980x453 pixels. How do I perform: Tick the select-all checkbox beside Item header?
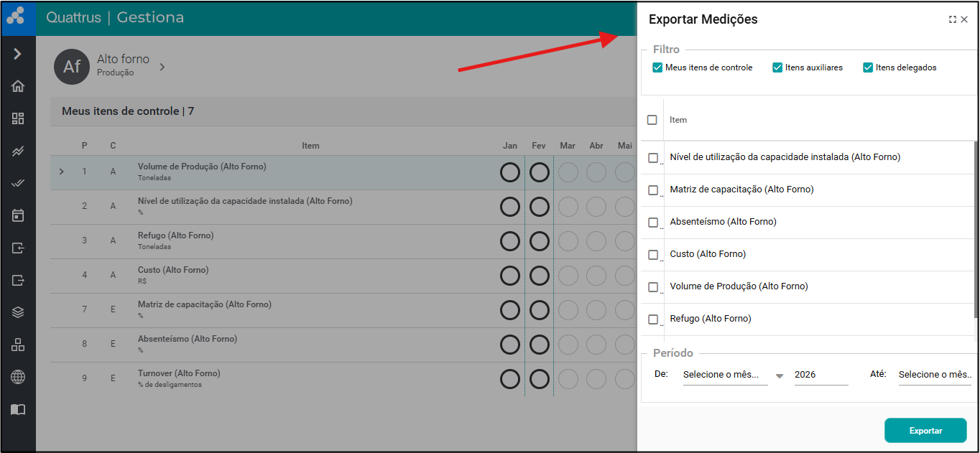click(652, 120)
